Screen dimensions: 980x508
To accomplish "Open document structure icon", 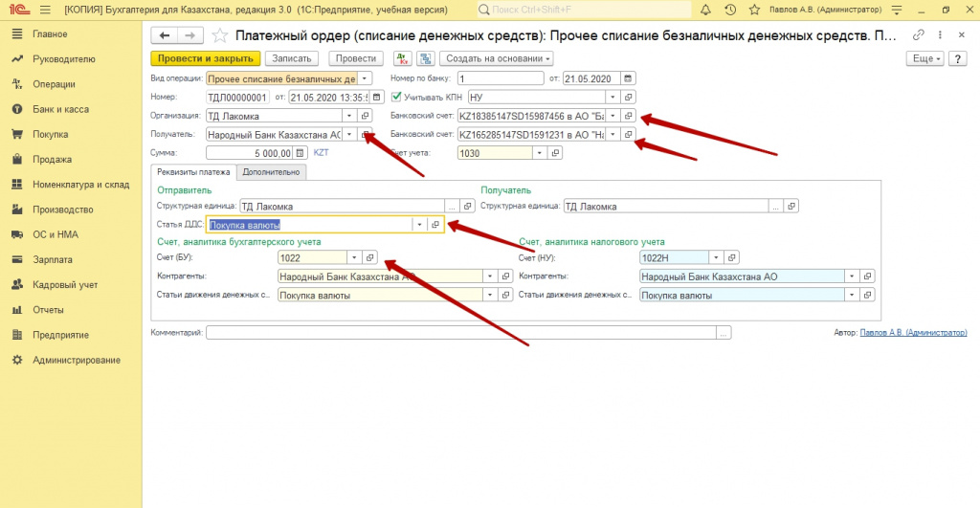I will pos(426,58).
